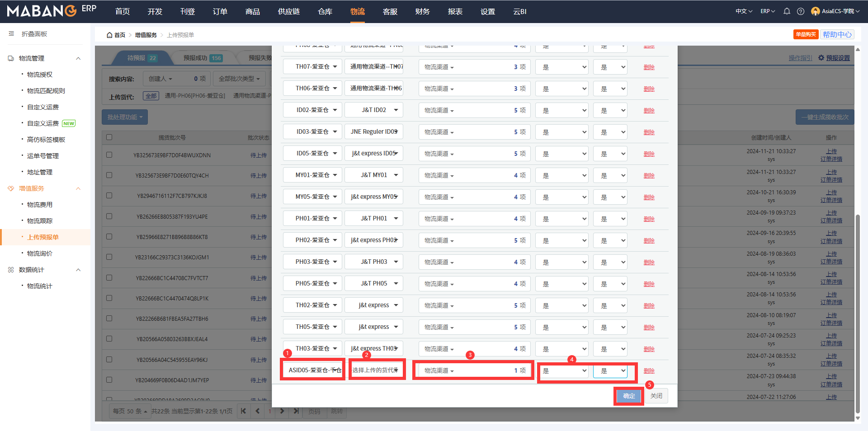The image size is (868, 431).
Task: Click the 页码 page number input
Action: point(315,411)
